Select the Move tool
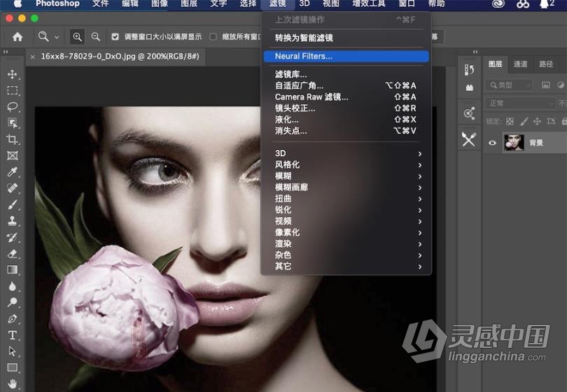567x392 pixels. pos(13,74)
